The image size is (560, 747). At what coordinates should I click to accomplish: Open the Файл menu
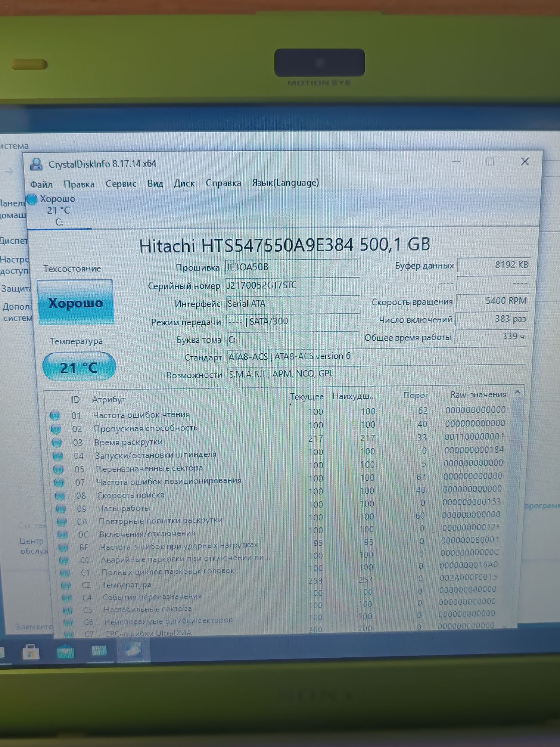41,184
